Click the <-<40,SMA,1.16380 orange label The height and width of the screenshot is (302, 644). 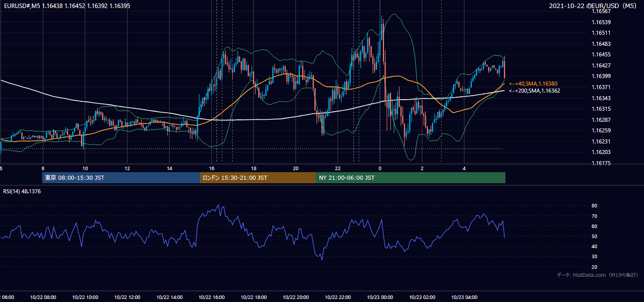point(533,84)
